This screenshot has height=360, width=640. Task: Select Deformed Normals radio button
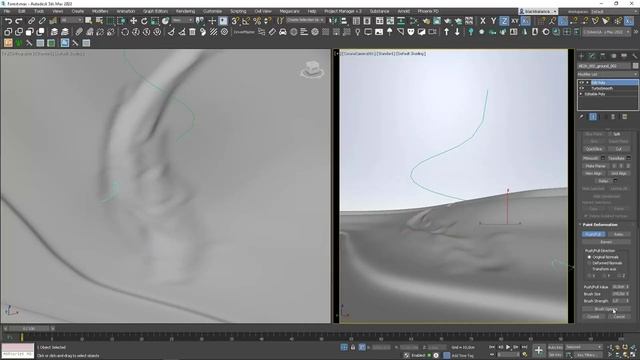coord(589,263)
